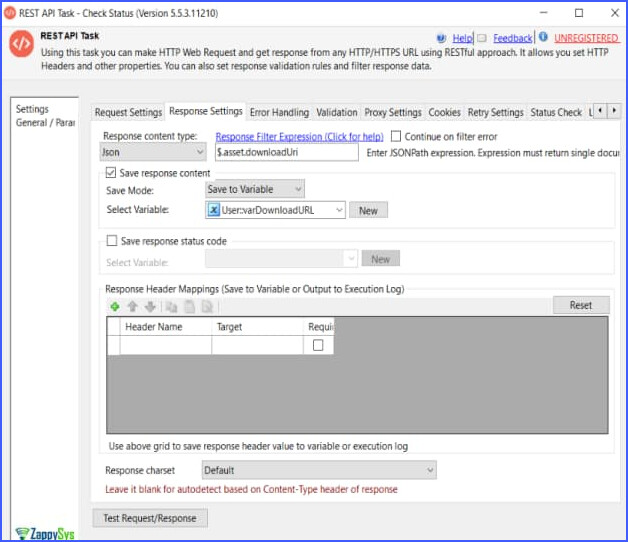Uncheck Save response content
628x542 pixels.
(x=111, y=173)
